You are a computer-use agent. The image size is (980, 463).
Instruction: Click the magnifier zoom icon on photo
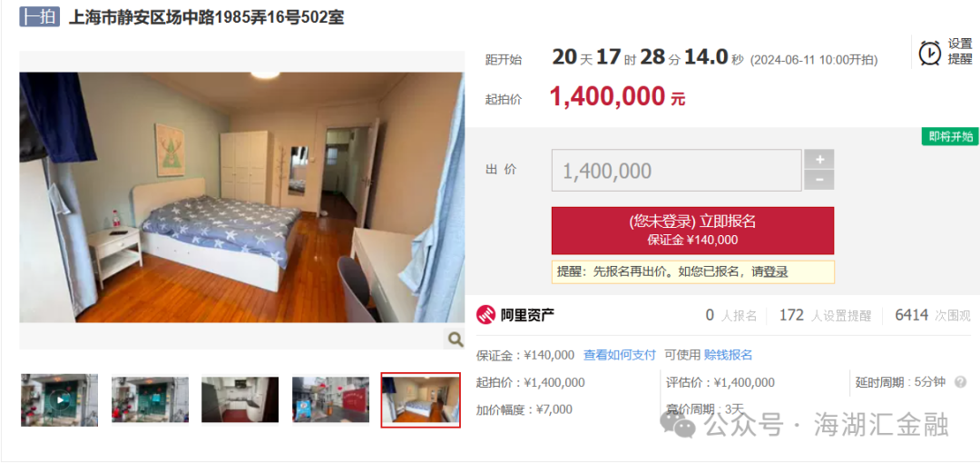pyautogui.click(x=456, y=340)
